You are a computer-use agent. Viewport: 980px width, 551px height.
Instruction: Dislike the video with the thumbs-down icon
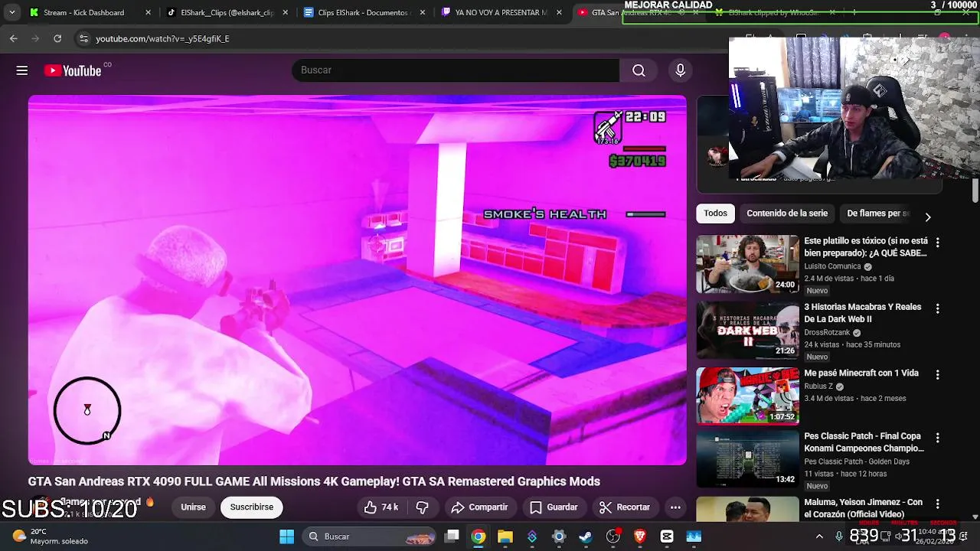[422, 507]
